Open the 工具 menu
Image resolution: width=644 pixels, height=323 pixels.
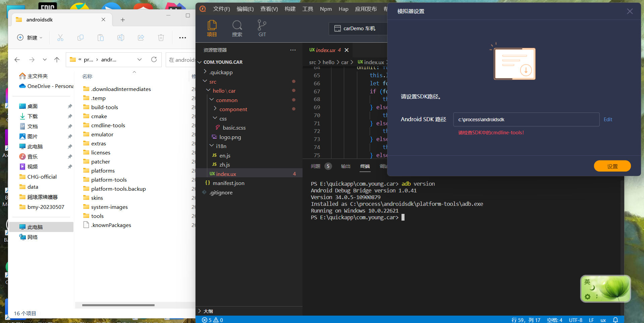(308, 9)
